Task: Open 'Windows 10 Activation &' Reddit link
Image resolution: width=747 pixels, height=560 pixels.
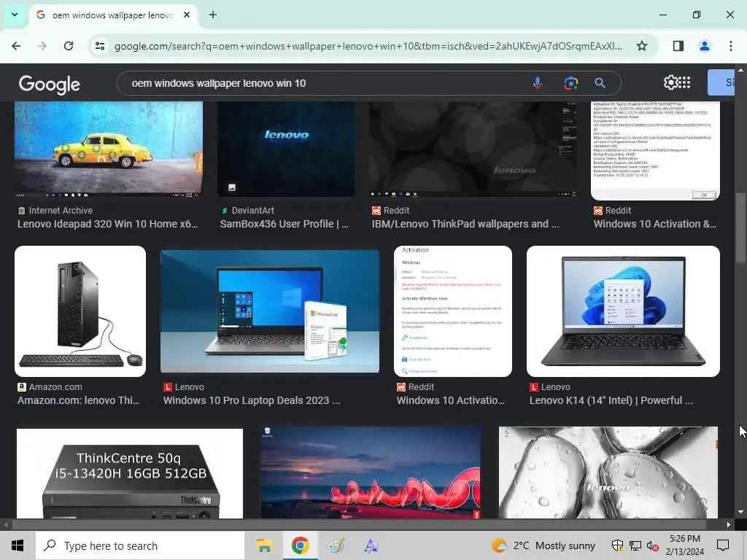Action: coord(655,224)
